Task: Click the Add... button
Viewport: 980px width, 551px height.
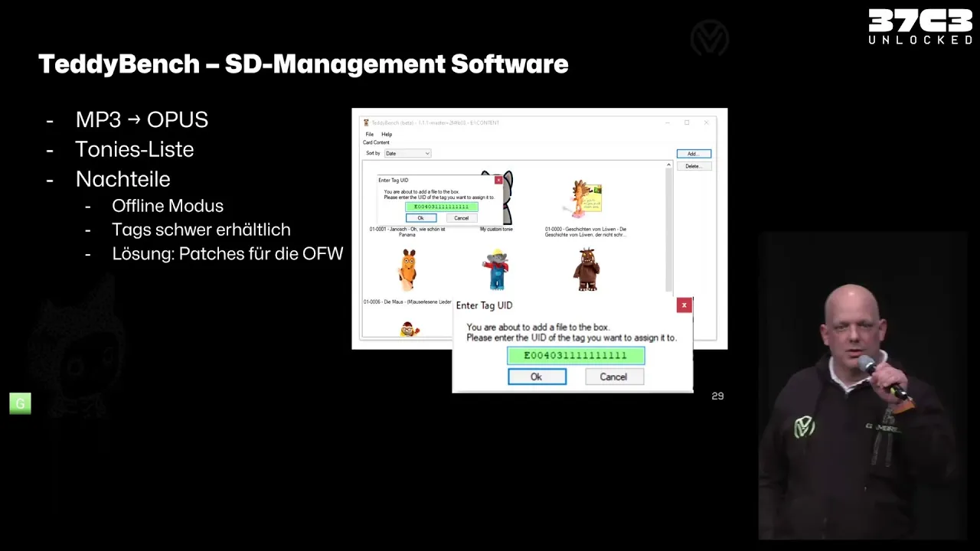Action: 694,154
